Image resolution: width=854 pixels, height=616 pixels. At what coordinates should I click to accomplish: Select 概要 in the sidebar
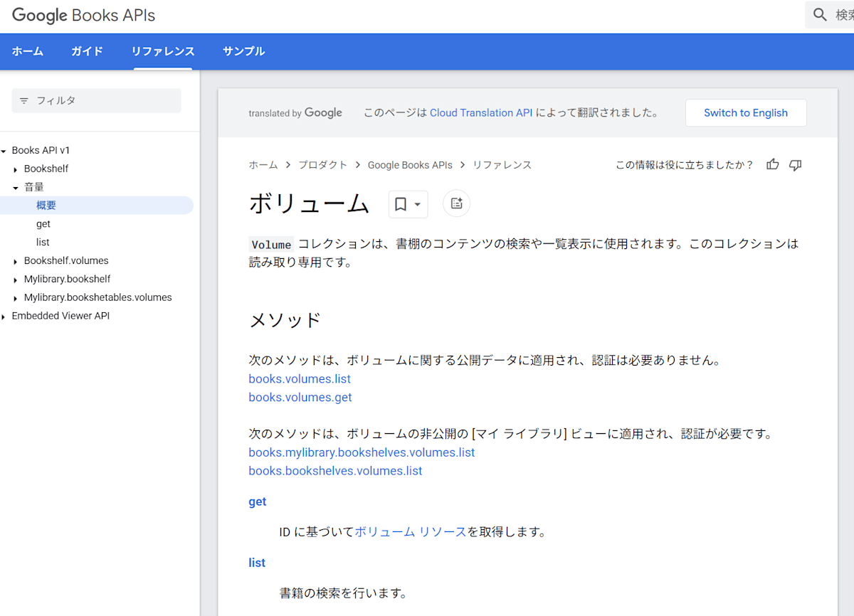click(x=96, y=206)
